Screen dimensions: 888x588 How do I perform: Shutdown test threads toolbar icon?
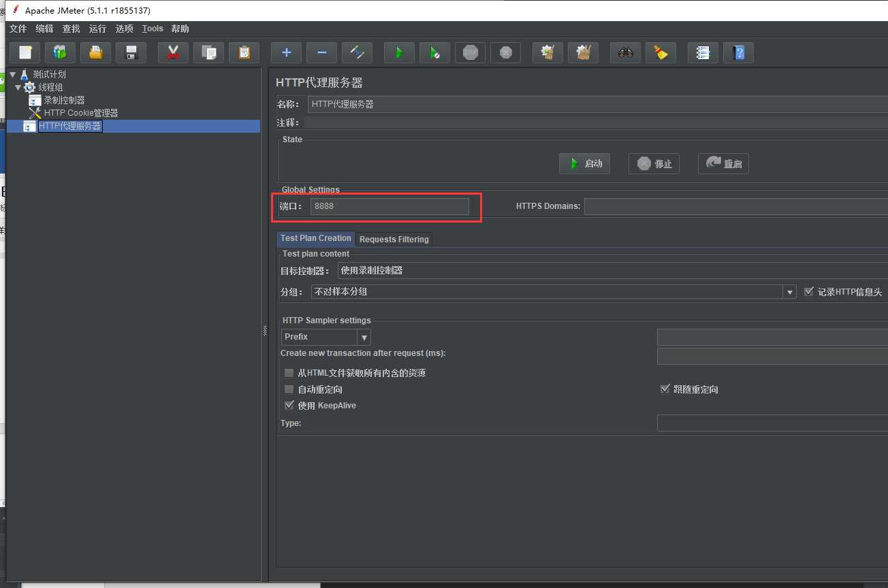point(506,52)
